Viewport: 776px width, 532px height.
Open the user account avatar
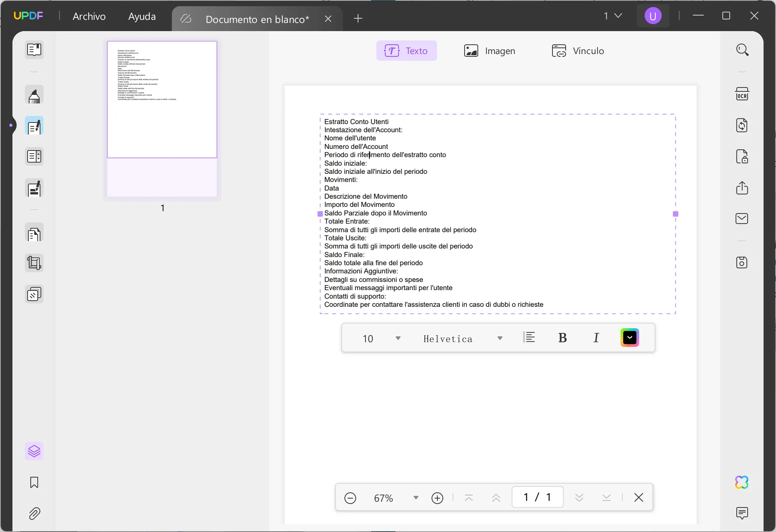click(653, 16)
